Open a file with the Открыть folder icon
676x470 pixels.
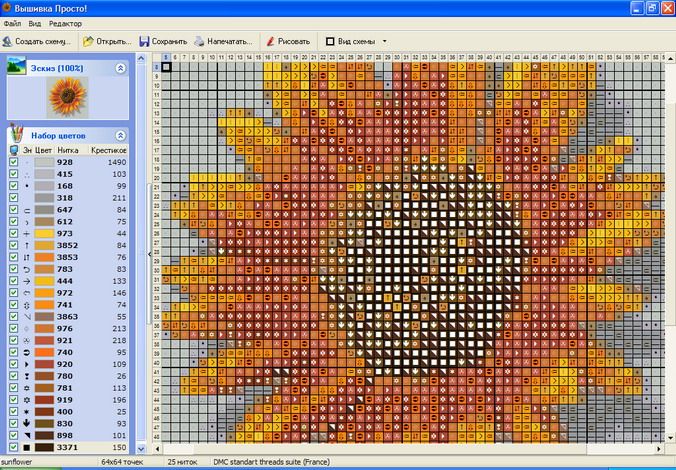tap(88, 42)
